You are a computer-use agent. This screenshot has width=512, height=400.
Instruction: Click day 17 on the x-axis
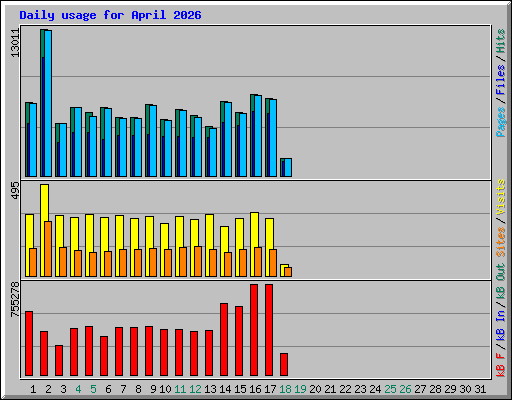point(270,389)
